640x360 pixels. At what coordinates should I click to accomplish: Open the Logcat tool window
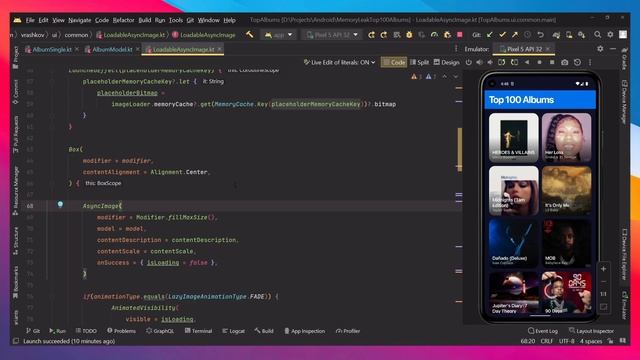[x=234, y=331]
